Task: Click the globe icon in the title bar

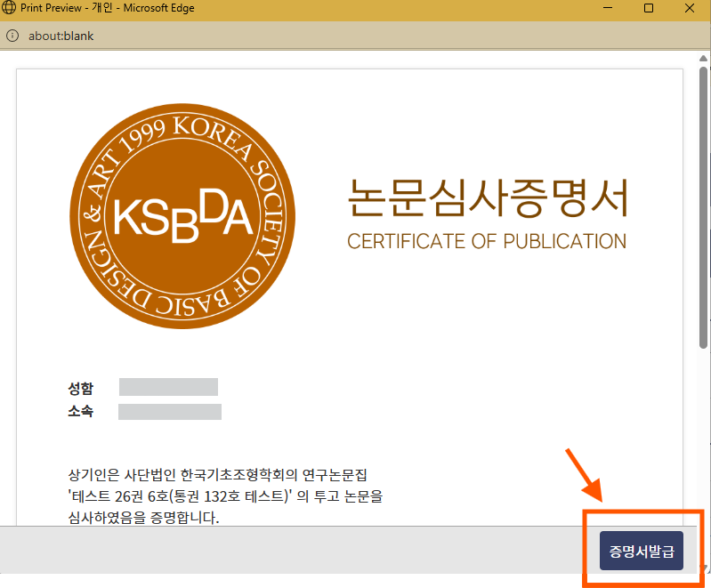Action: coord(9,8)
